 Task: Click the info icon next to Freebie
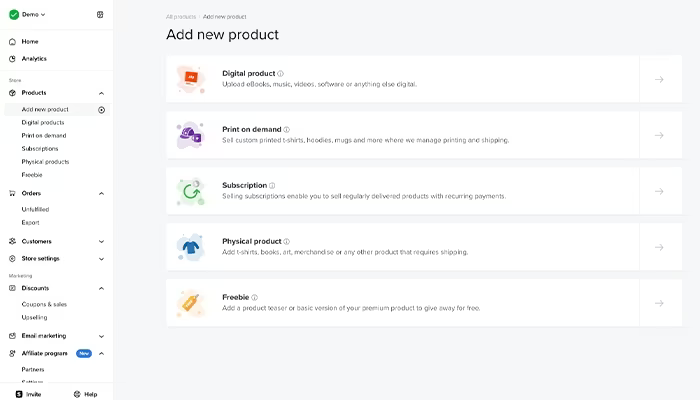click(254, 297)
